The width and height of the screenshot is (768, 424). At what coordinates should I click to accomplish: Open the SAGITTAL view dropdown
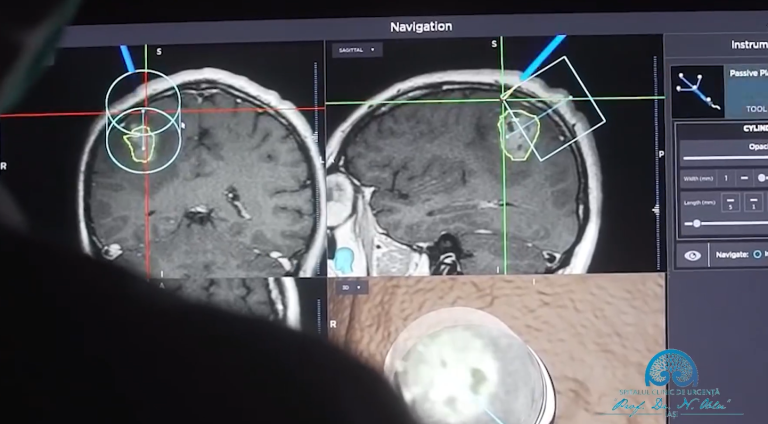357,50
